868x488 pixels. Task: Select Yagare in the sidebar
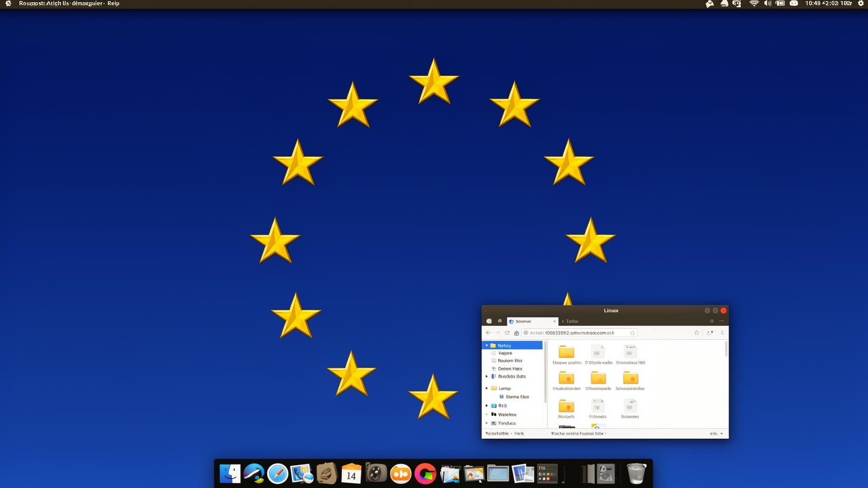click(505, 353)
